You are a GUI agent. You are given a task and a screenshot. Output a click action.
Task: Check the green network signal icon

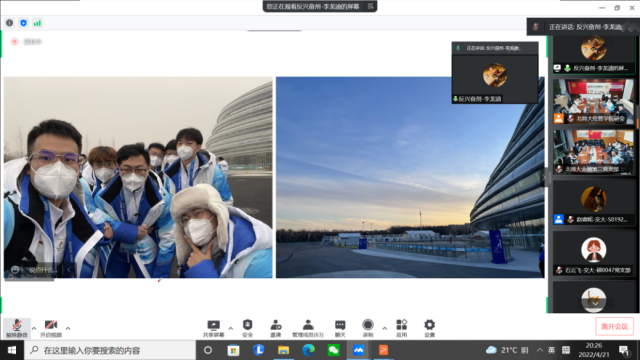(x=37, y=23)
